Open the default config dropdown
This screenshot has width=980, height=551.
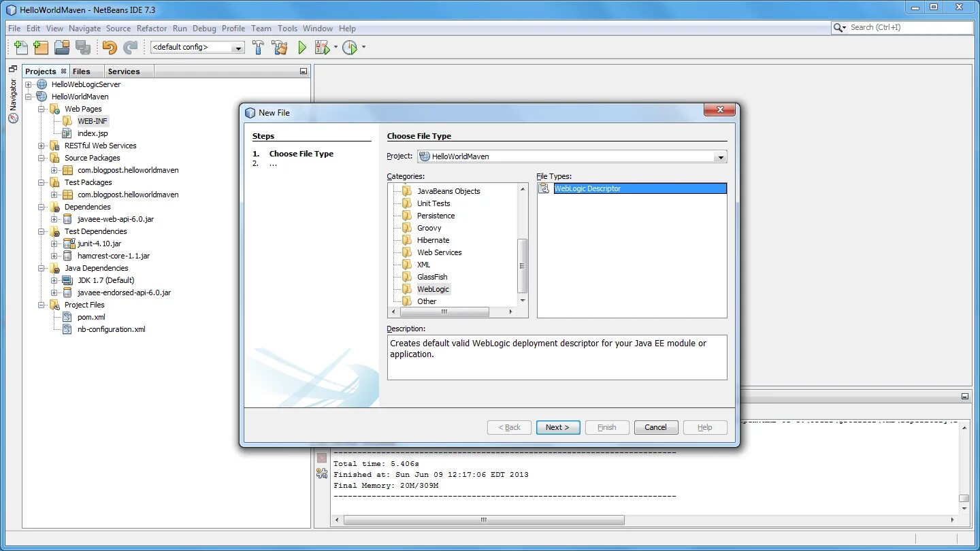pyautogui.click(x=238, y=48)
